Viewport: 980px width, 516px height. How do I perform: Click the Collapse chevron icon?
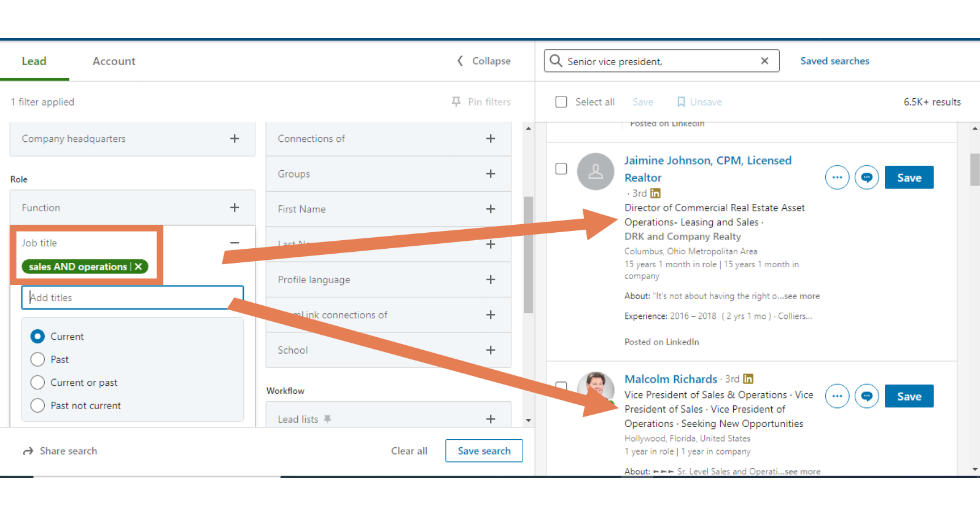(460, 61)
